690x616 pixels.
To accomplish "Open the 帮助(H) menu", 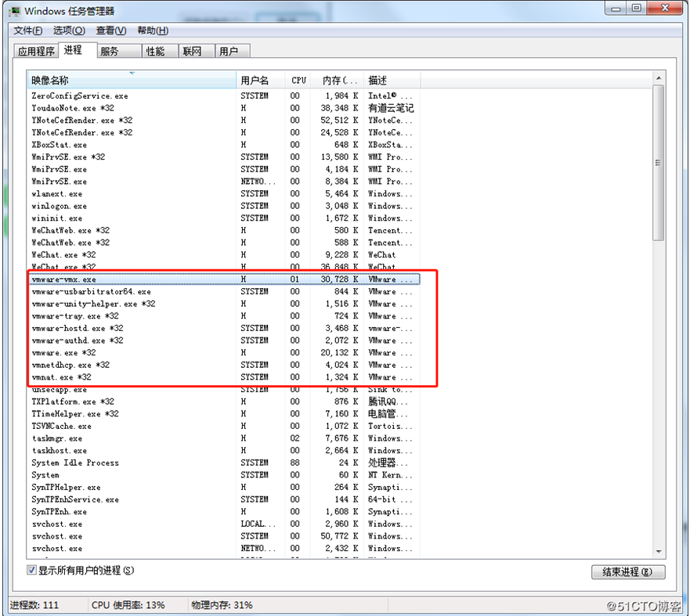I will click(152, 31).
